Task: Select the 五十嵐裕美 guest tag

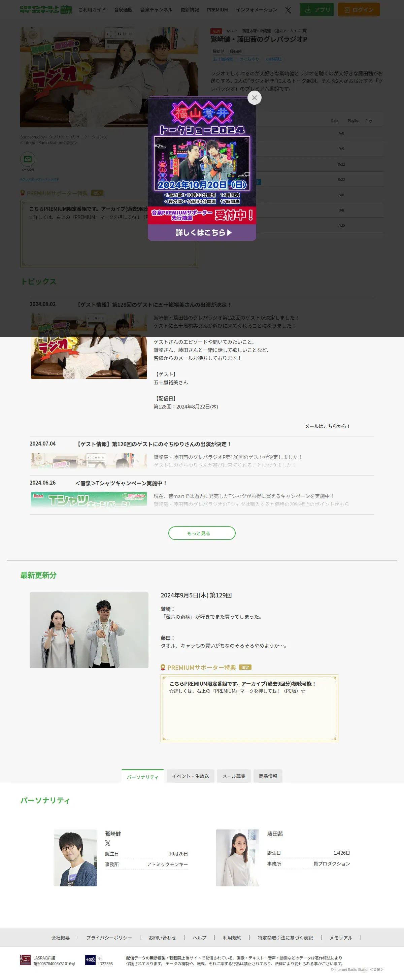Action: click(223, 59)
